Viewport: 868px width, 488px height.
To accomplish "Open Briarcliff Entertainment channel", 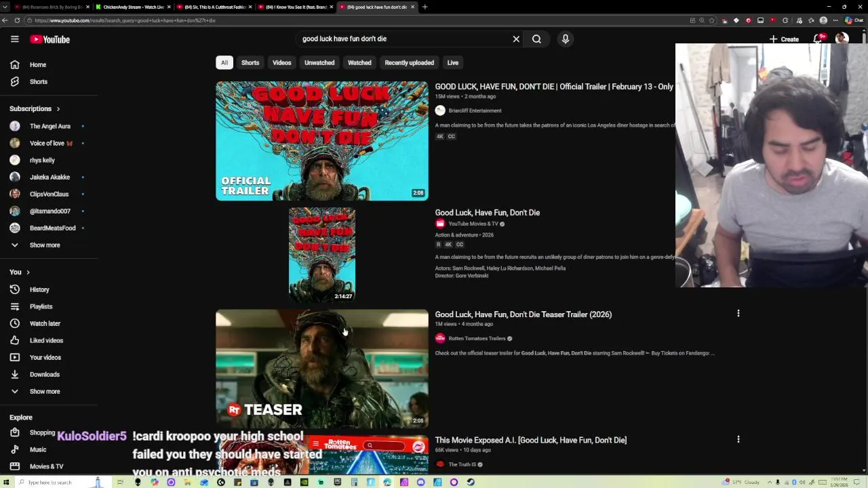I will 475,110.
